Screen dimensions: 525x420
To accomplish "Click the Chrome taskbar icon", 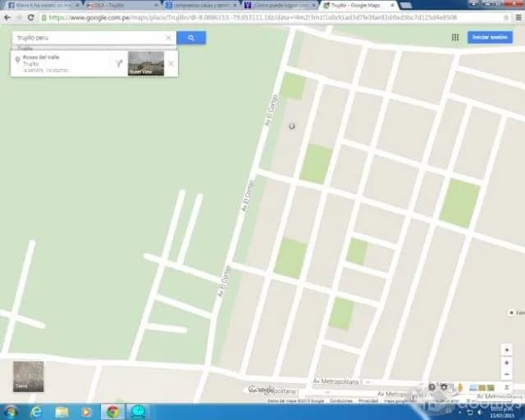I will [113, 412].
